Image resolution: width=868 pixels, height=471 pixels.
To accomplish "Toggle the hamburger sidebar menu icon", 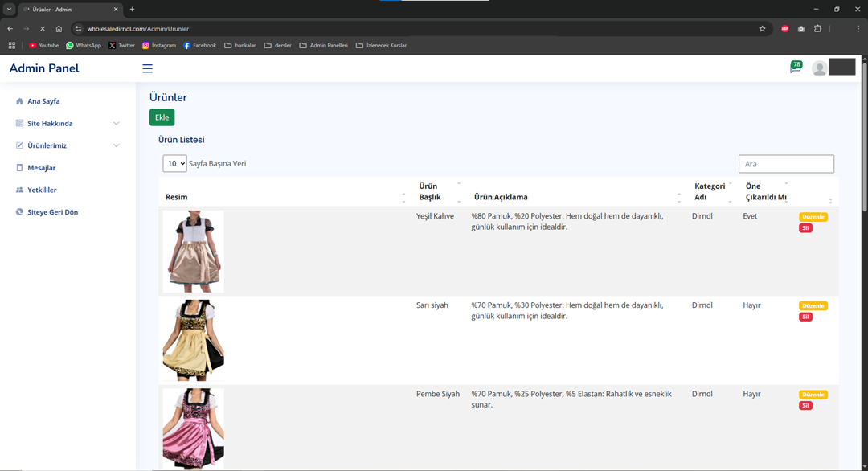I will pyautogui.click(x=147, y=68).
